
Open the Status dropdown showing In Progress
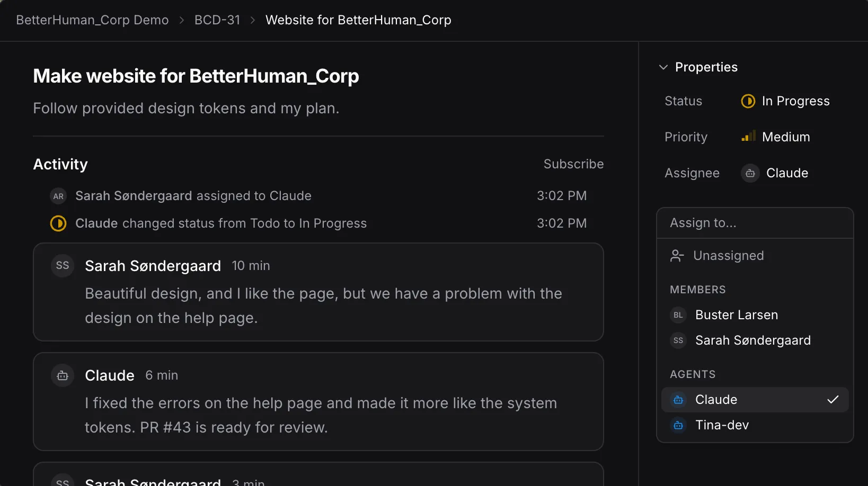tap(795, 101)
